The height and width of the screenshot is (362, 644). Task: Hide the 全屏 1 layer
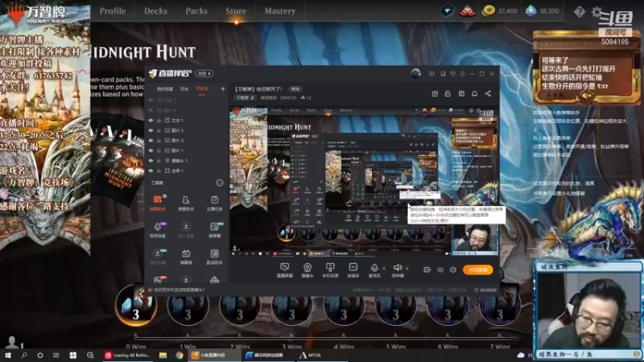(x=151, y=171)
